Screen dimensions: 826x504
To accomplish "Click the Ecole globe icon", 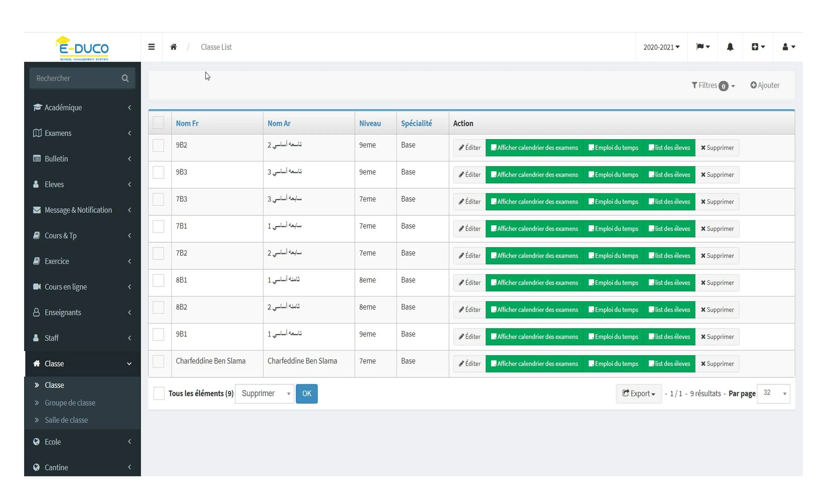I will 37,442.
